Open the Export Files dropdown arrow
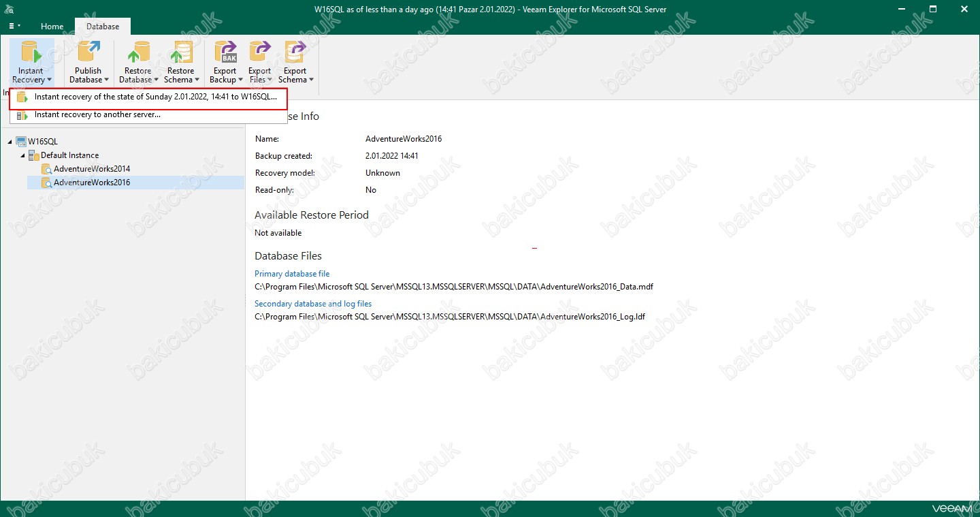Viewport: 980px width, 517px height. coord(269,80)
